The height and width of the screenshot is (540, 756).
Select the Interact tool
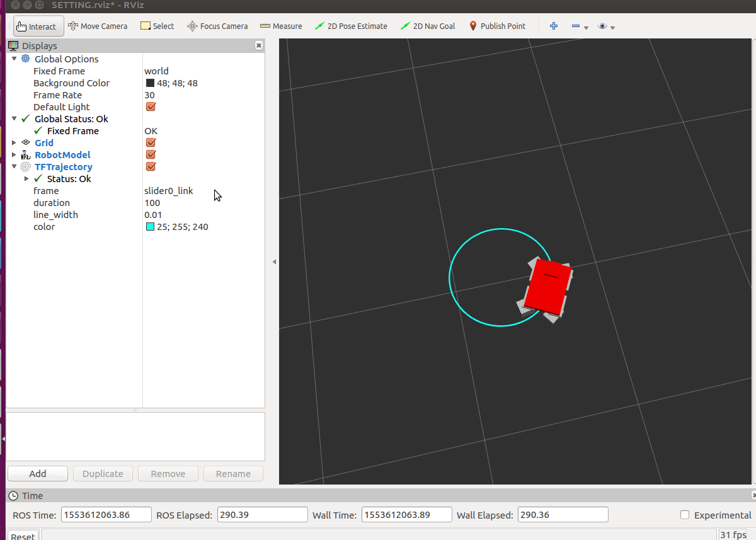pos(38,26)
